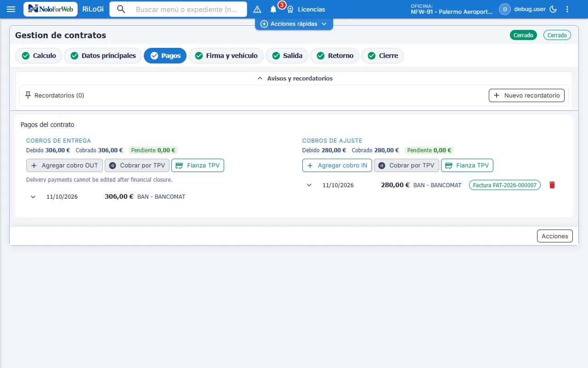Go to the Cierre step tab
588x368 pixels.
click(383, 56)
